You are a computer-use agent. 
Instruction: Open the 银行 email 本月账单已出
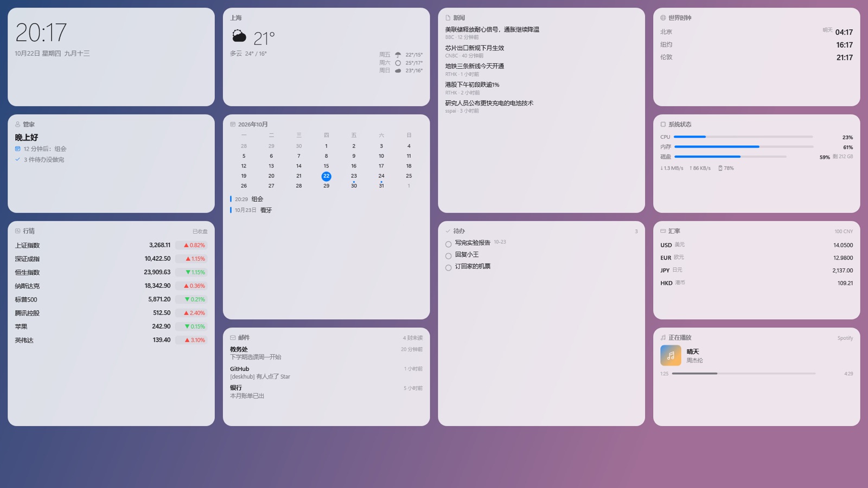point(326,391)
